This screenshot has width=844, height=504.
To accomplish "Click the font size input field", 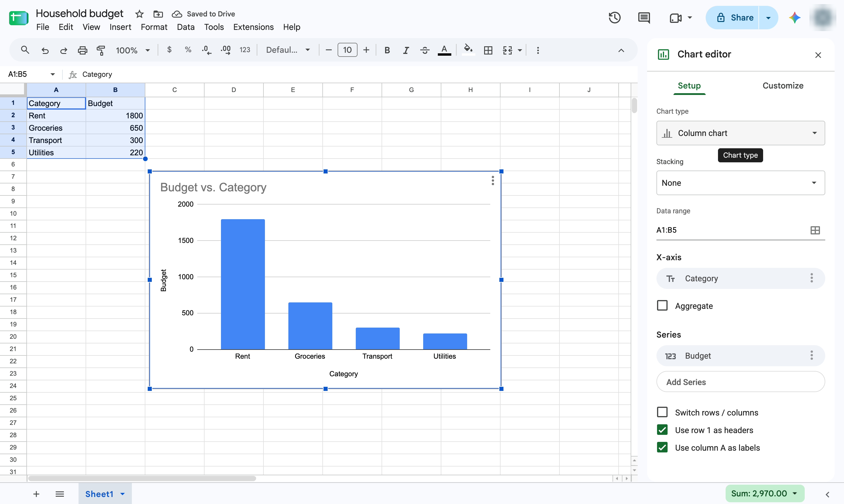I will [347, 50].
